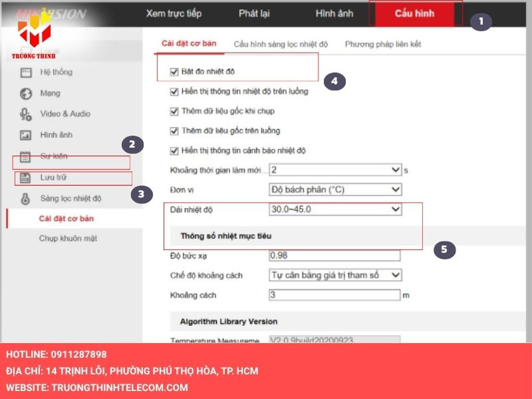Open the Đơn vị unit dropdown
This screenshot has width=532, height=399.
[x=335, y=190]
